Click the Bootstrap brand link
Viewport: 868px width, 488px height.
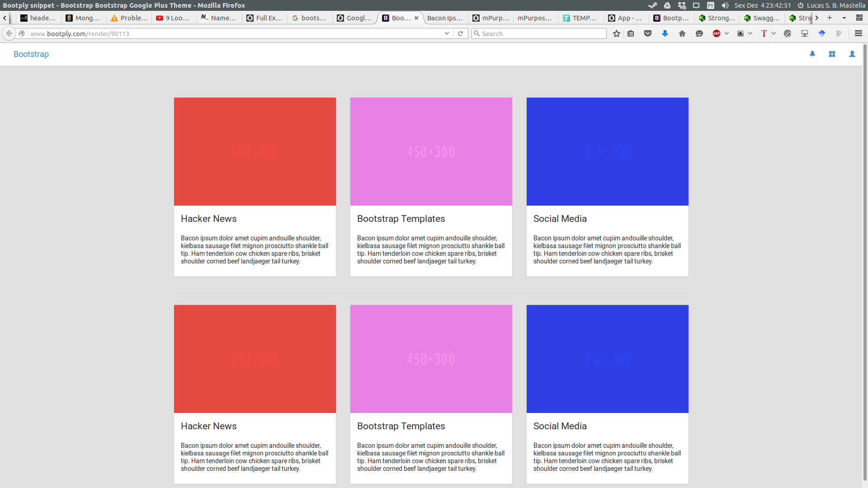(31, 54)
